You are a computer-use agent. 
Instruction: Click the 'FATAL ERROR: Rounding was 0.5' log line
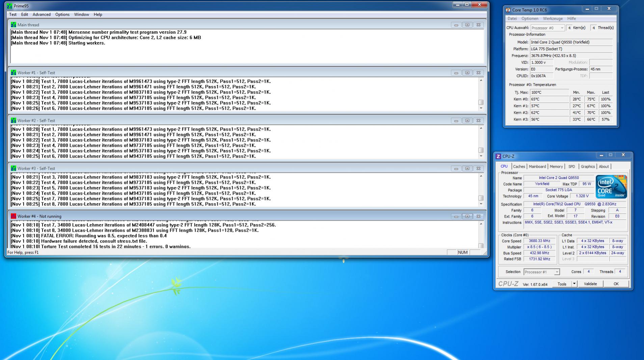[x=89, y=236]
